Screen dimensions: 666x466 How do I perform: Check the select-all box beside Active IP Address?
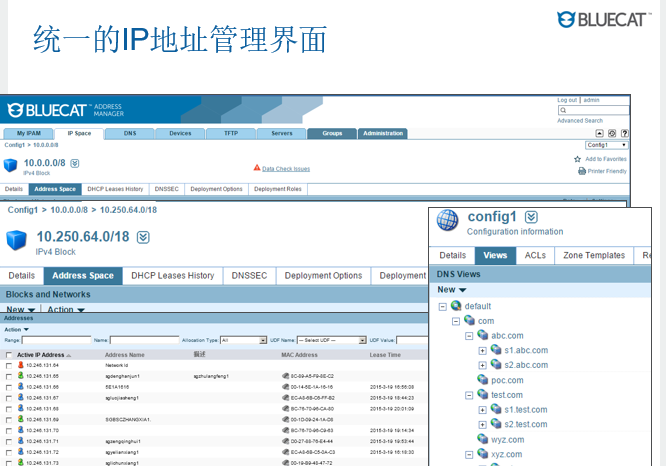pyautogui.click(x=9, y=354)
